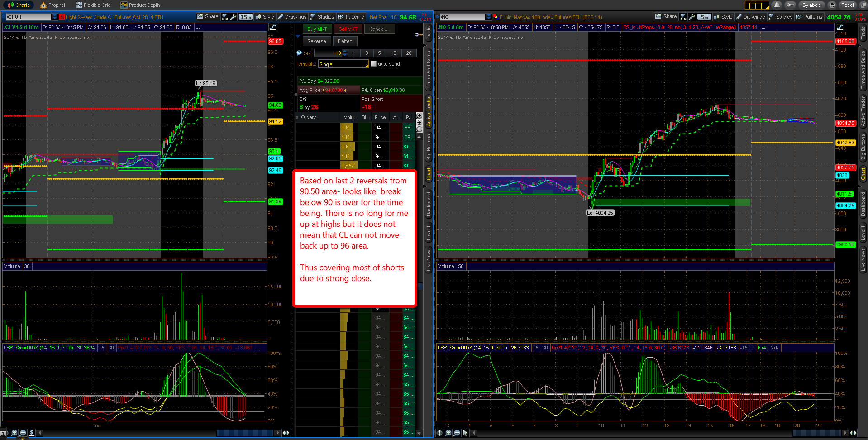Open the Charts tab
868x440 pixels.
pos(19,5)
